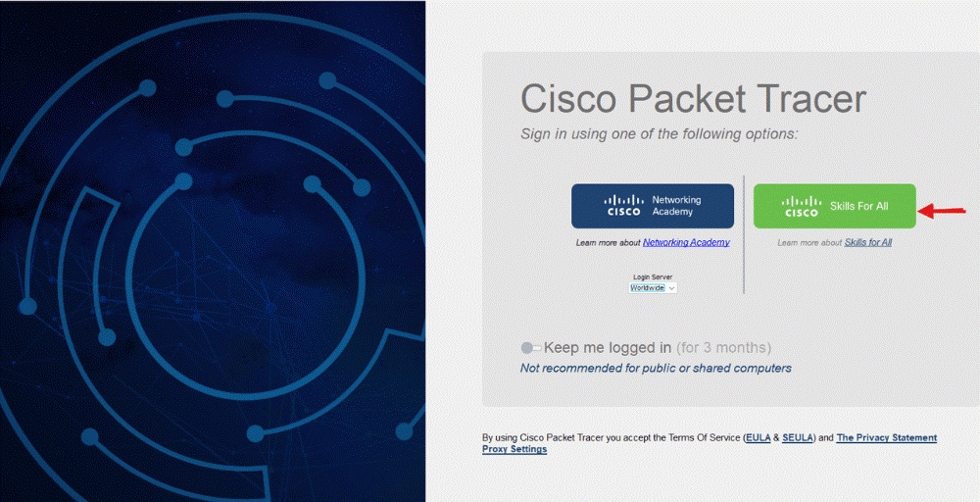
Task: Click the 'Sign in using one of' subtitle
Action: [x=660, y=133]
